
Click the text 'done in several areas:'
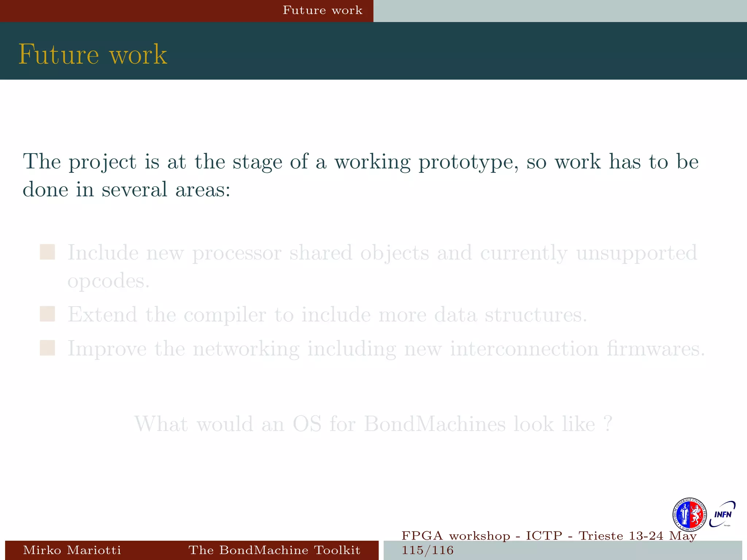pyautogui.click(x=127, y=190)
